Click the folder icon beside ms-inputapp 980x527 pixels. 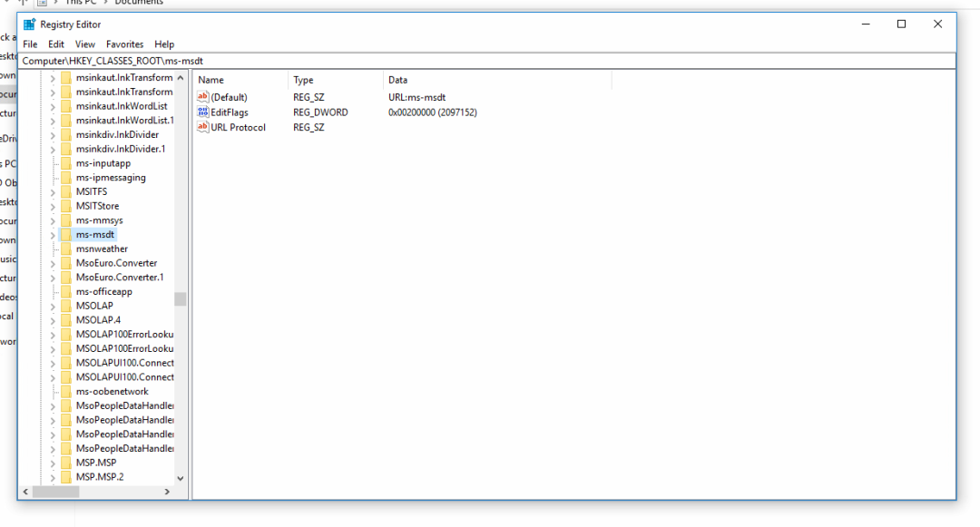[x=66, y=163]
